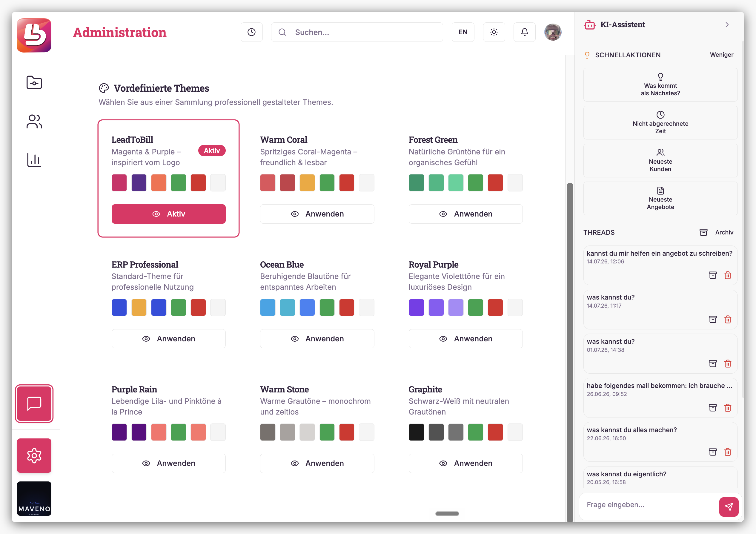This screenshot has height=534, width=756.
Task: Click Ocean Blue's first light blue swatch
Action: 268,307
